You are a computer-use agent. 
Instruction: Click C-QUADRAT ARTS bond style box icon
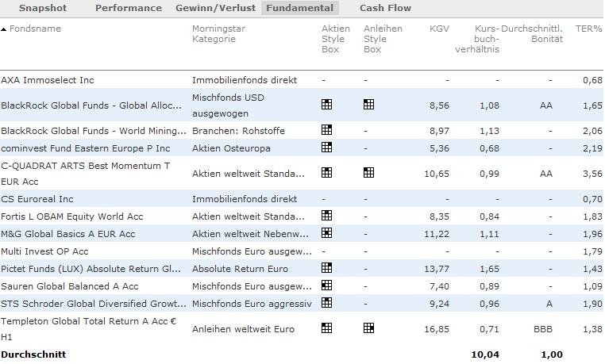pyautogui.click(x=368, y=173)
